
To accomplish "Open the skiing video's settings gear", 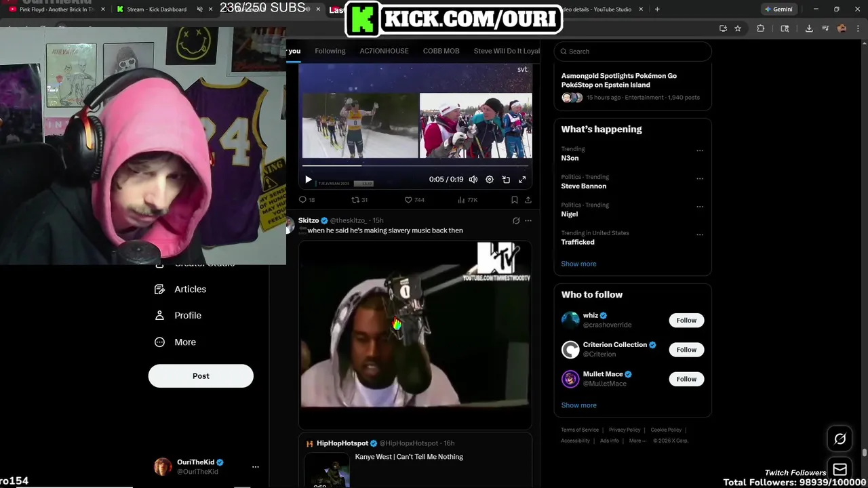I will (x=490, y=180).
